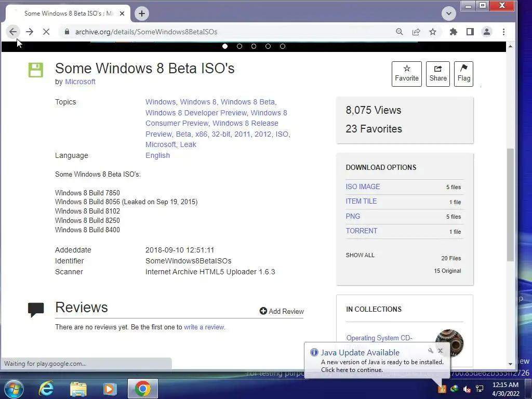Open the Windows Start orb

pos(14,389)
